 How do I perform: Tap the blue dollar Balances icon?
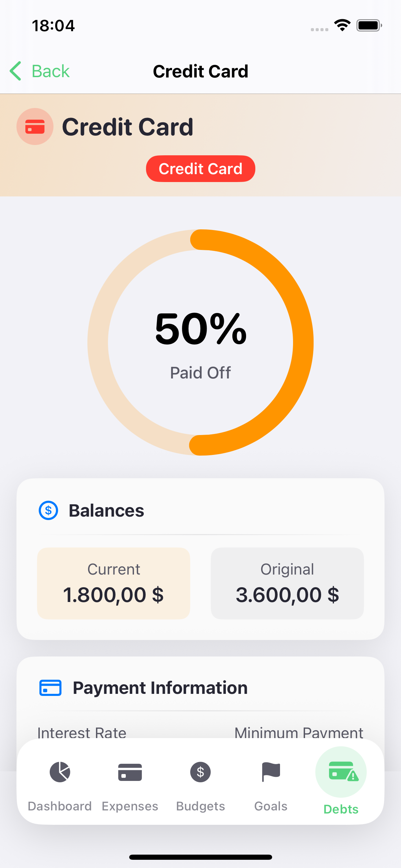click(x=48, y=510)
